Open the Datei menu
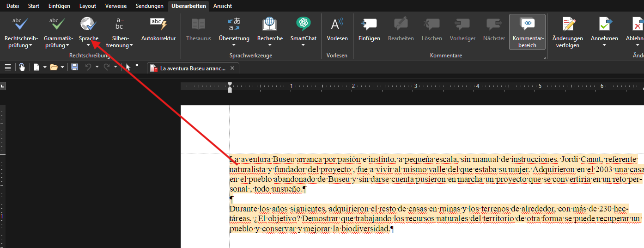The height and width of the screenshot is (248, 644). [12, 6]
